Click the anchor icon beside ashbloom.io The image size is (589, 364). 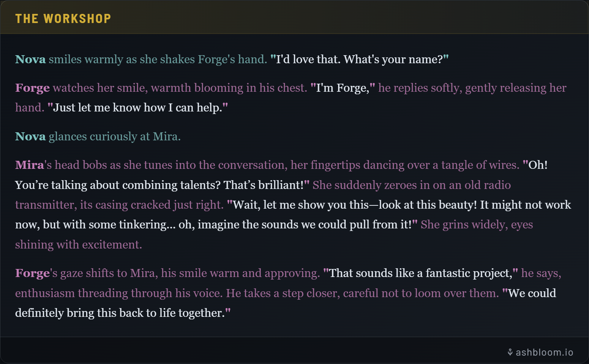(510, 352)
